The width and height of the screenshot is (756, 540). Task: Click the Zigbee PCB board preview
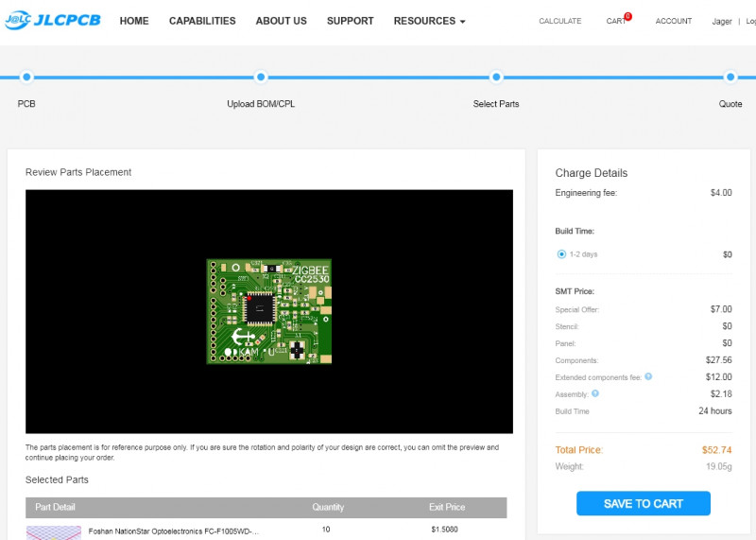(x=269, y=311)
